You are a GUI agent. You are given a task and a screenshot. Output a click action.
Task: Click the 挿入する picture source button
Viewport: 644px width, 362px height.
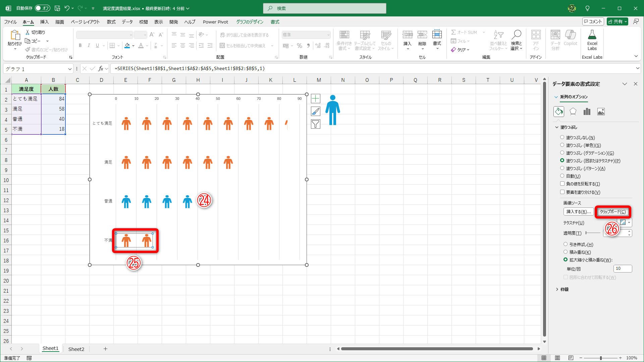[x=578, y=212]
